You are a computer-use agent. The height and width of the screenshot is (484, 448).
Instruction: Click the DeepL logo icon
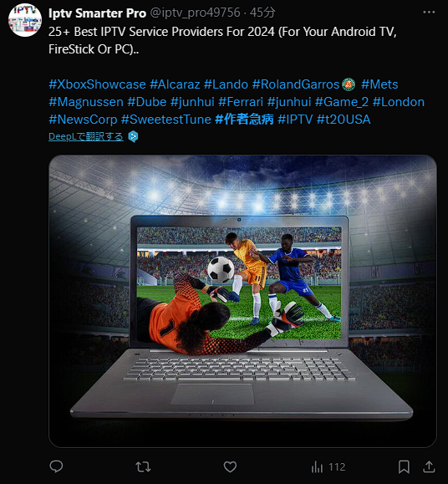pyautogui.click(x=133, y=136)
